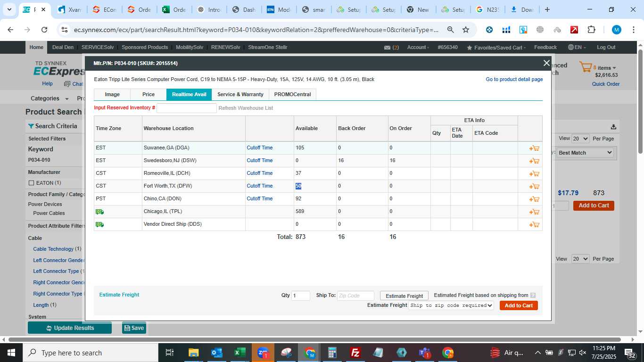Open top View 20 per page dropdown
Viewport: 644px width, 362px height.
coord(580,139)
